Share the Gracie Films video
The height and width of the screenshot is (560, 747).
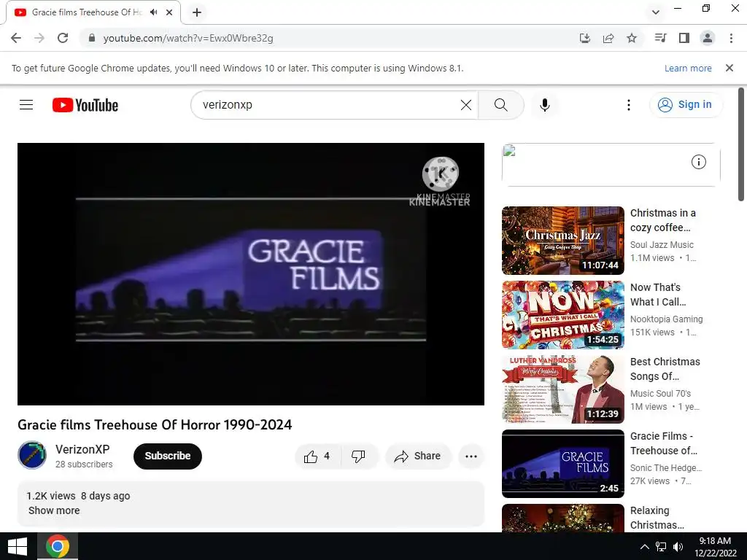417,456
